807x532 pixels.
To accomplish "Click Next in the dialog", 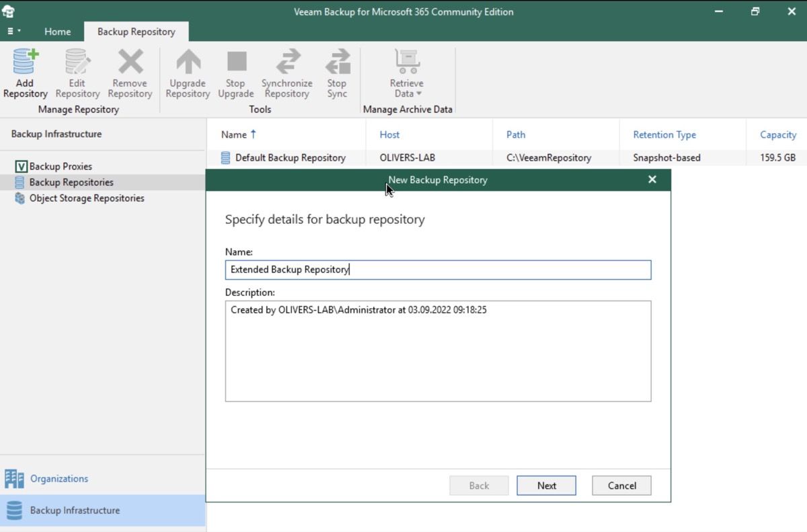I will [x=546, y=486].
